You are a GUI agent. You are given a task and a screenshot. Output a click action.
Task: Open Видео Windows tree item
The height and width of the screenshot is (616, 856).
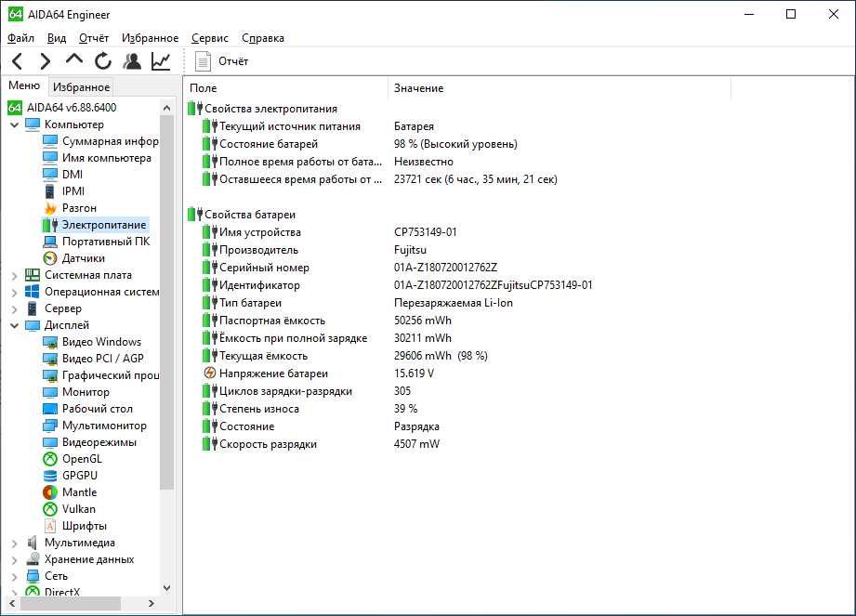(92, 342)
